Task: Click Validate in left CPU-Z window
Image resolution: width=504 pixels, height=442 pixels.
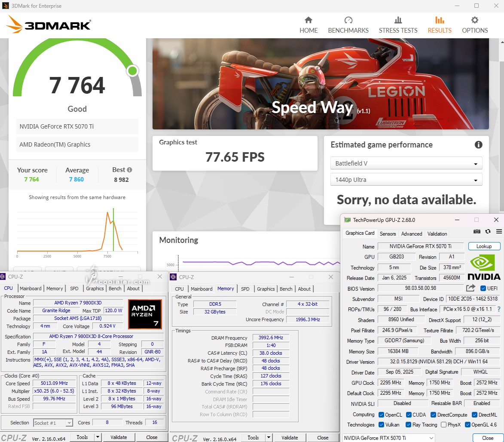Action: coord(119,437)
